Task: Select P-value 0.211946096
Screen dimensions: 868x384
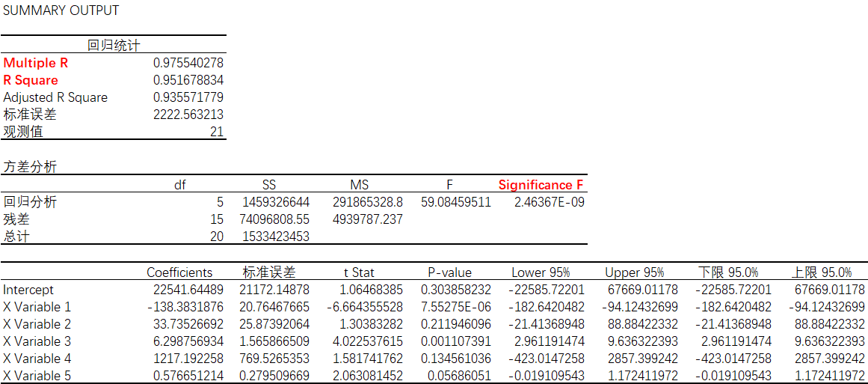Action: [x=456, y=323]
